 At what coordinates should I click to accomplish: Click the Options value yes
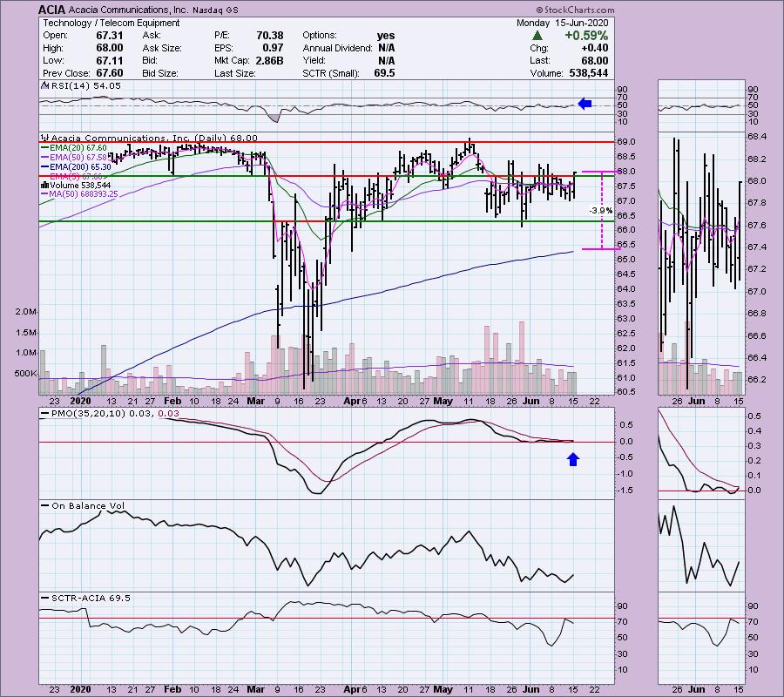[x=386, y=36]
